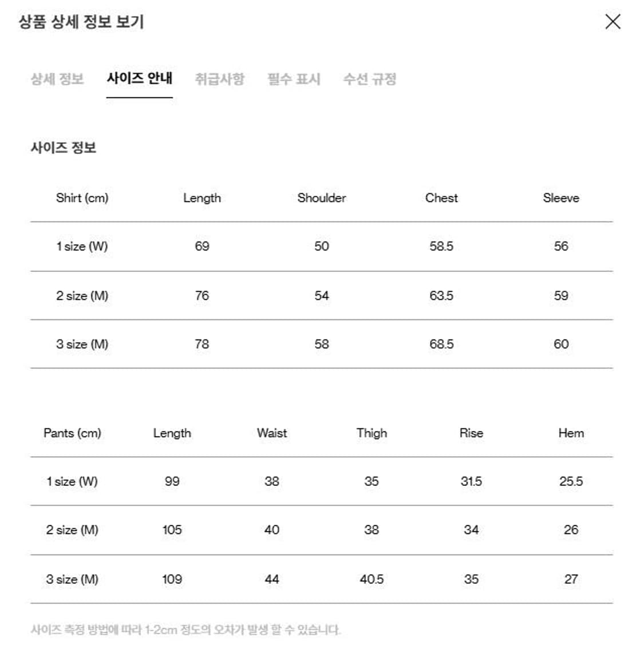The height and width of the screenshot is (661, 644).
Task: Select the 사이즈 안내 tab
Action: 140,80
